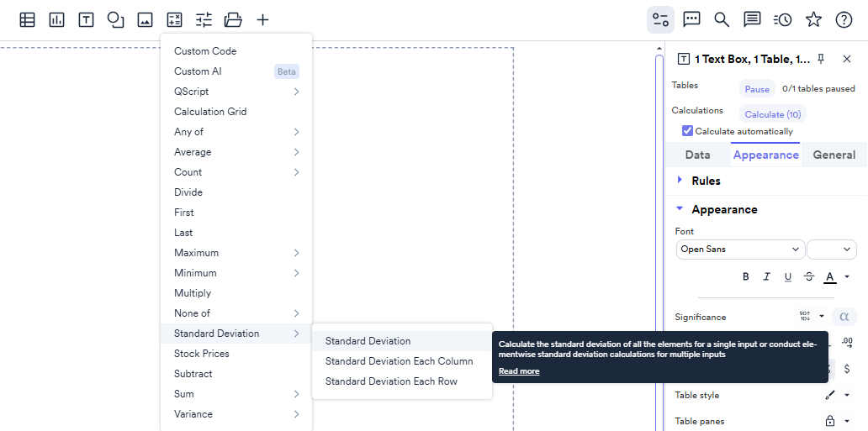This screenshot has width=868, height=431.
Task: Open the chat assistant icon
Action: [x=691, y=20]
